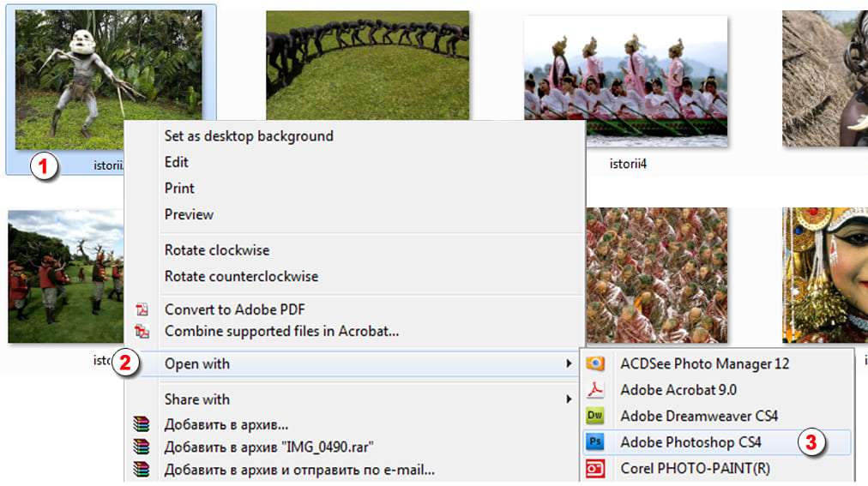This screenshot has width=868, height=486.
Task: Click the Corel PHOTO-PAINT icon
Action: (x=595, y=469)
